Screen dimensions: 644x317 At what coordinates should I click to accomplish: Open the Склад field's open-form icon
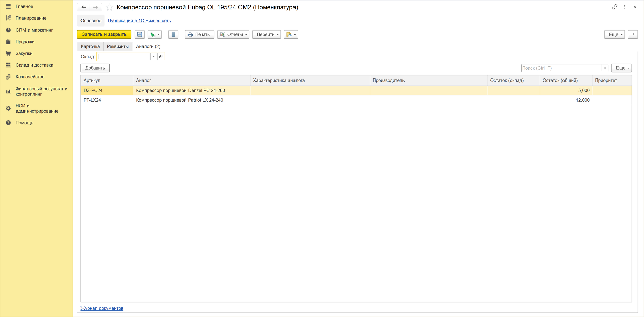pyautogui.click(x=161, y=57)
